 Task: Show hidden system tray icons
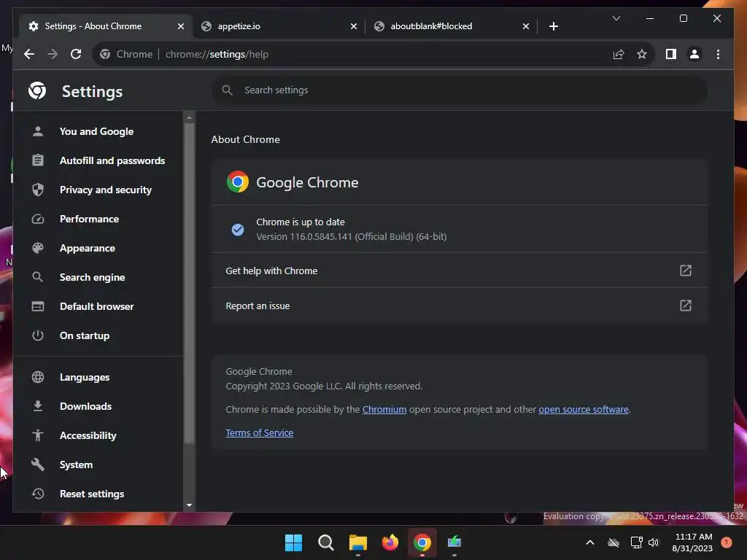pyautogui.click(x=589, y=542)
